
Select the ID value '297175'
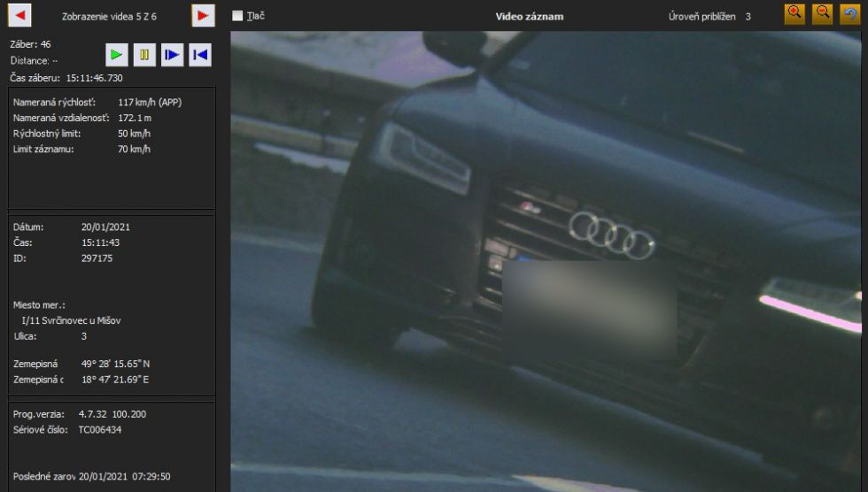[97, 258]
